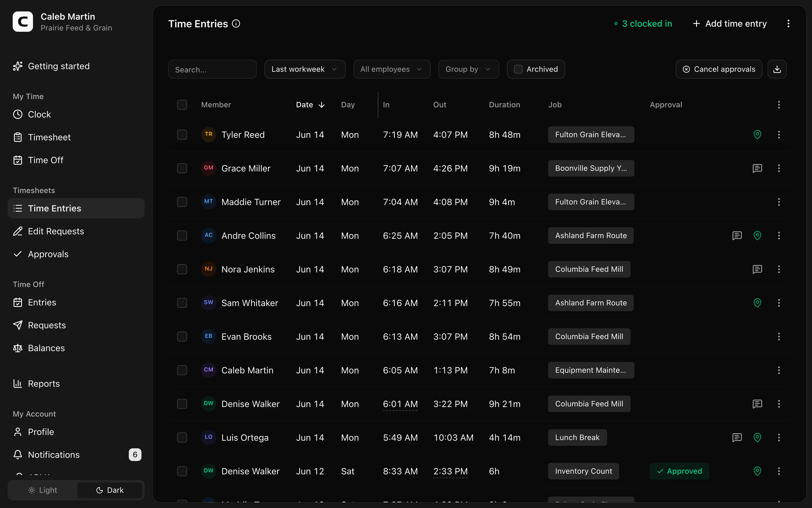The image size is (812, 508).
Task: Open the note icon on Grace Miller's row
Action: [x=757, y=168]
